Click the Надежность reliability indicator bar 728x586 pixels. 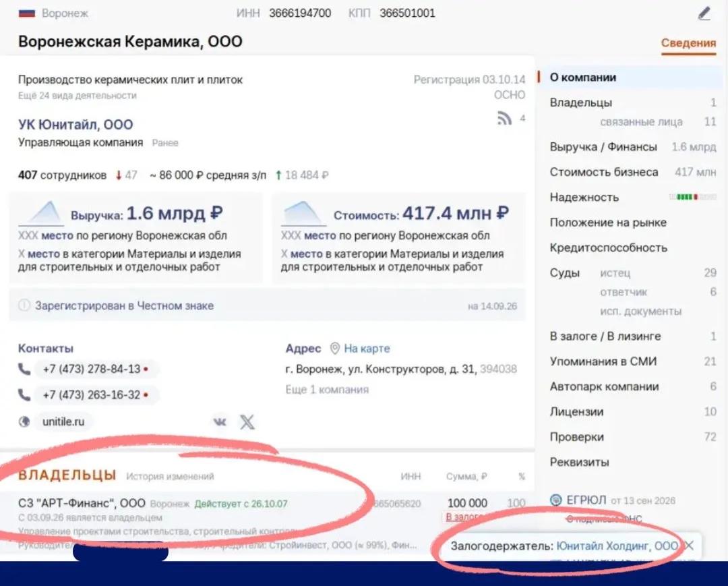(693, 197)
